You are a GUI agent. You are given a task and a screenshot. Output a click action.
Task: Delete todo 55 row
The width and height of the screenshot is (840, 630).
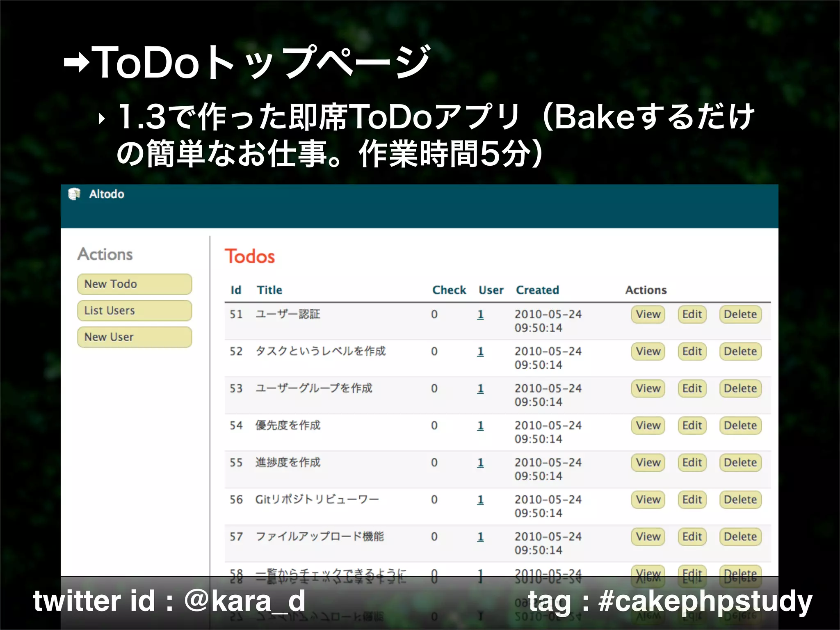(x=740, y=463)
